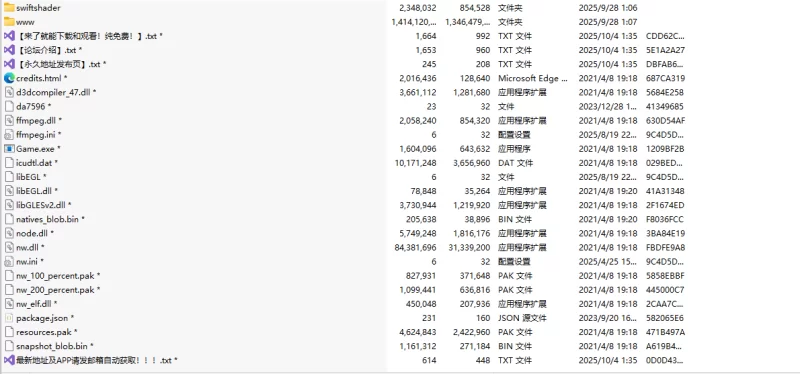Click the nw.dll file icon
Viewport: 800px width, 374px height.
click(9, 247)
